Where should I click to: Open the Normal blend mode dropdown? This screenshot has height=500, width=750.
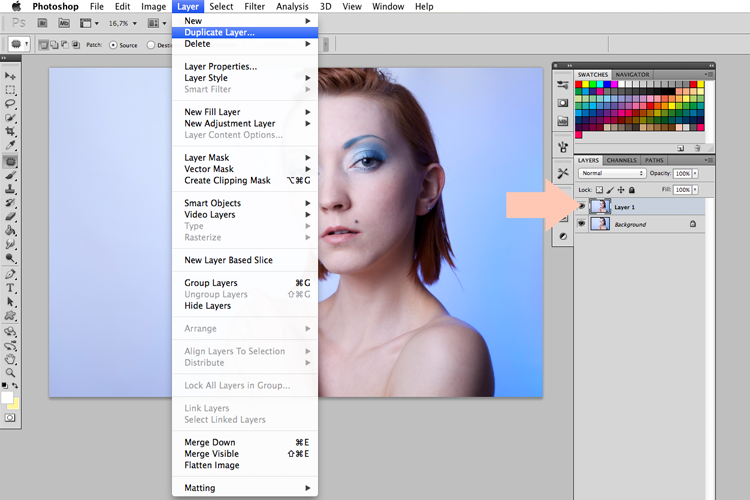pos(612,173)
